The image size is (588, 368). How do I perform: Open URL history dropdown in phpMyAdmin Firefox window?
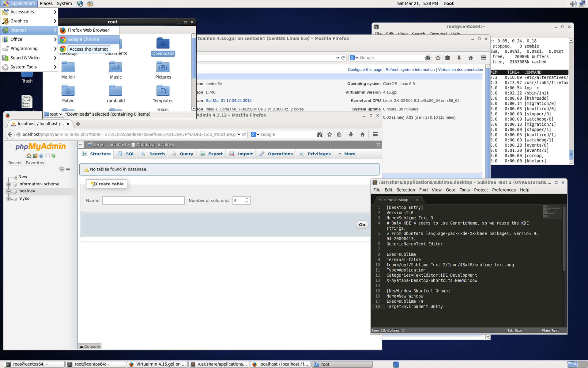[239, 134]
